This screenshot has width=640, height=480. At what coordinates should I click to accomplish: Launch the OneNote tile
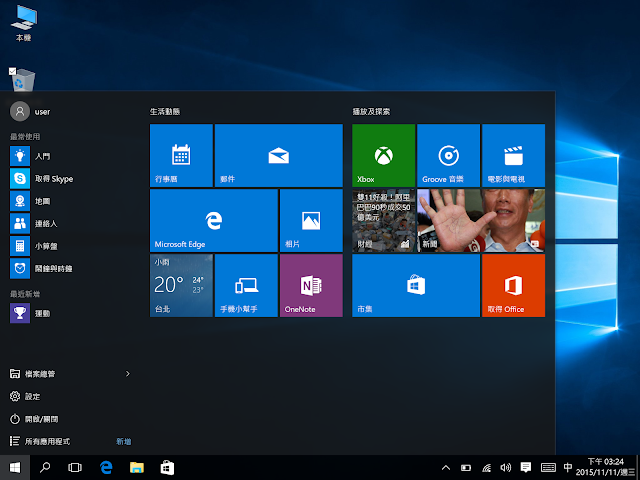(x=311, y=285)
